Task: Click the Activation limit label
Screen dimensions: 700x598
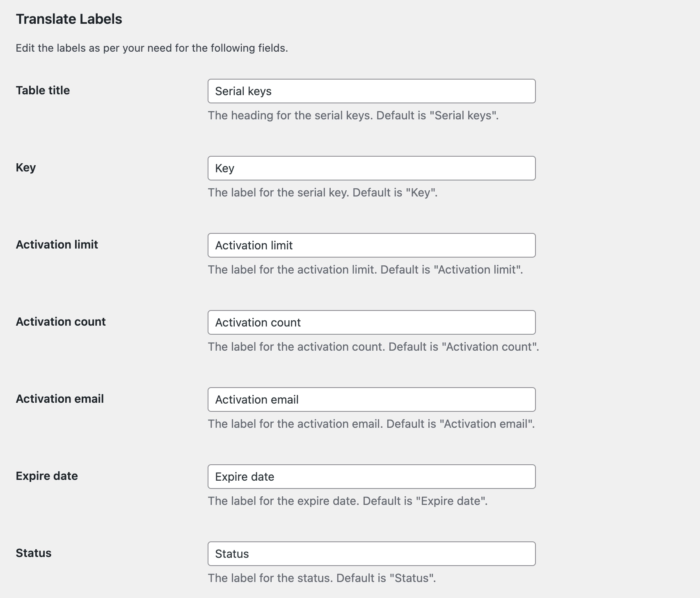Action: 57,244
